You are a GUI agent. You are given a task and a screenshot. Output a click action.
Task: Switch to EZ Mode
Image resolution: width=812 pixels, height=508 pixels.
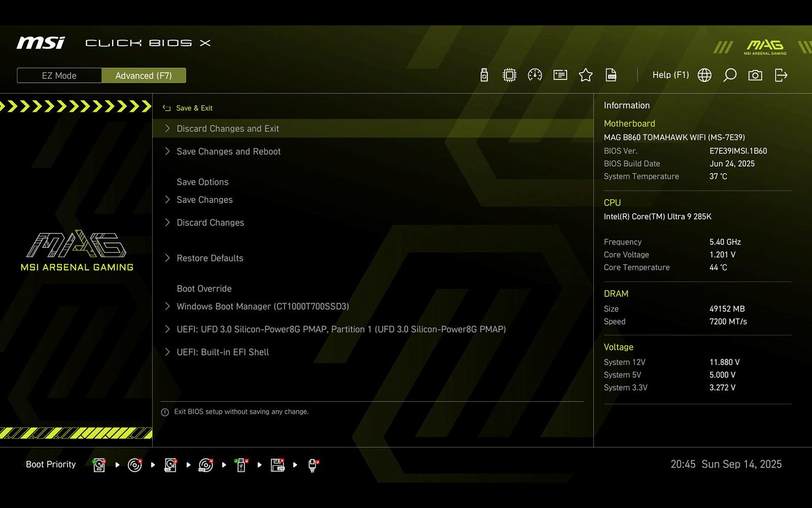tap(59, 75)
